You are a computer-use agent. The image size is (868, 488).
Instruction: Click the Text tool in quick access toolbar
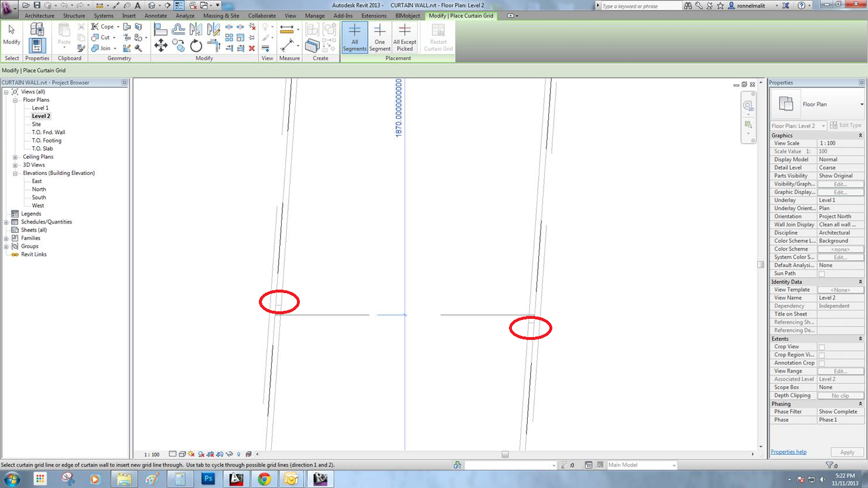[138, 5]
